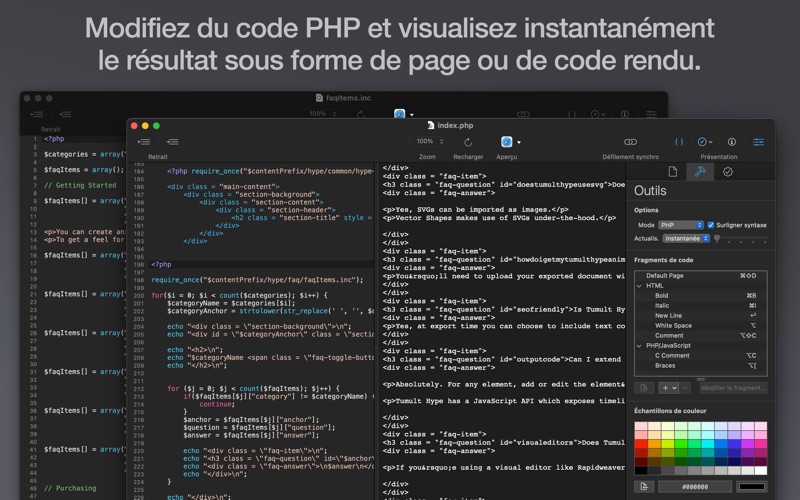Click the info icon in index.php toolbar
This screenshot has width=800, height=500.
click(732, 142)
